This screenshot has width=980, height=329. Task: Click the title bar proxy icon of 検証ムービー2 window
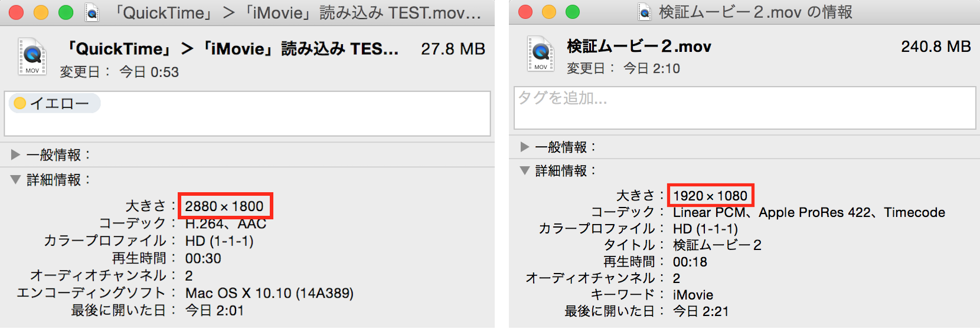(x=645, y=12)
